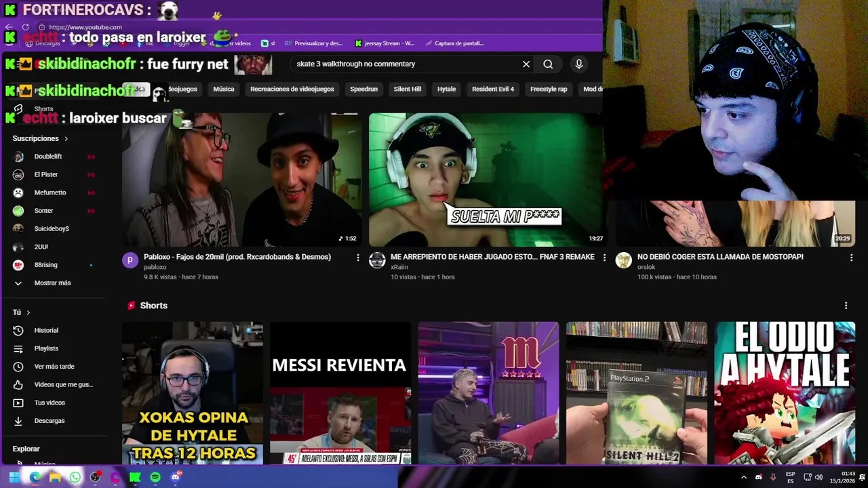Select the Silent Hill filter chip

point(408,89)
